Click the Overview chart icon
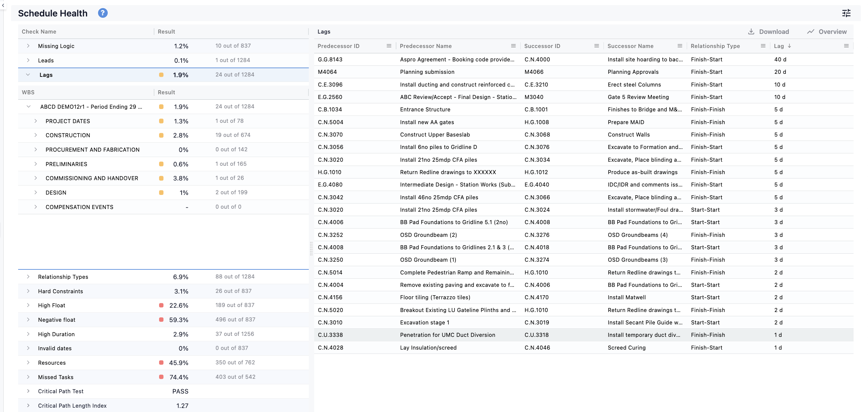Viewport: 868px width, 412px height. coord(810,32)
